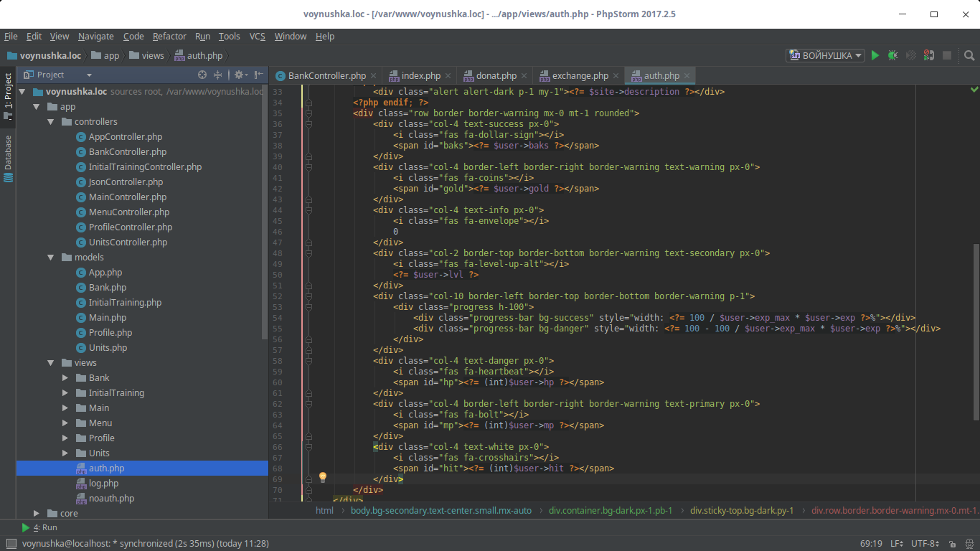The height and width of the screenshot is (551, 980).
Task: Open Project panel gear settings
Action: coord(240,75)
